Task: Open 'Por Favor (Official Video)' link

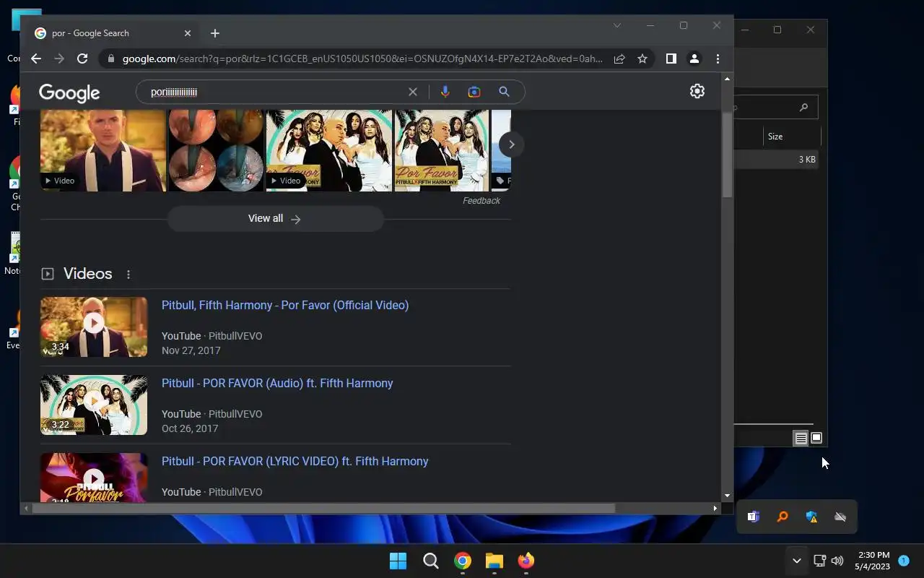Action: pyautogui.click(x=285, y=305)
